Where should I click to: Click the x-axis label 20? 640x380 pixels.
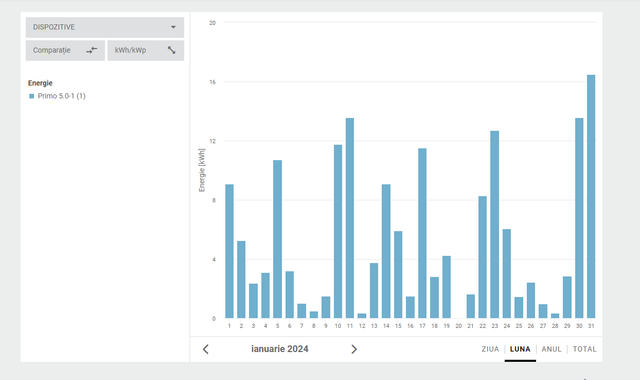(x=458, y=326)
